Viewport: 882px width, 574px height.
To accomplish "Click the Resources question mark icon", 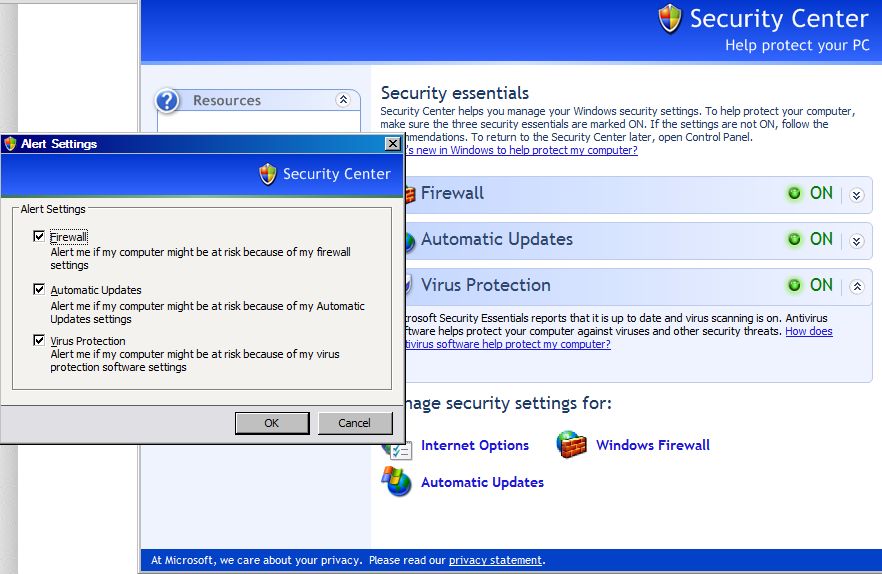I will [167, 101].
